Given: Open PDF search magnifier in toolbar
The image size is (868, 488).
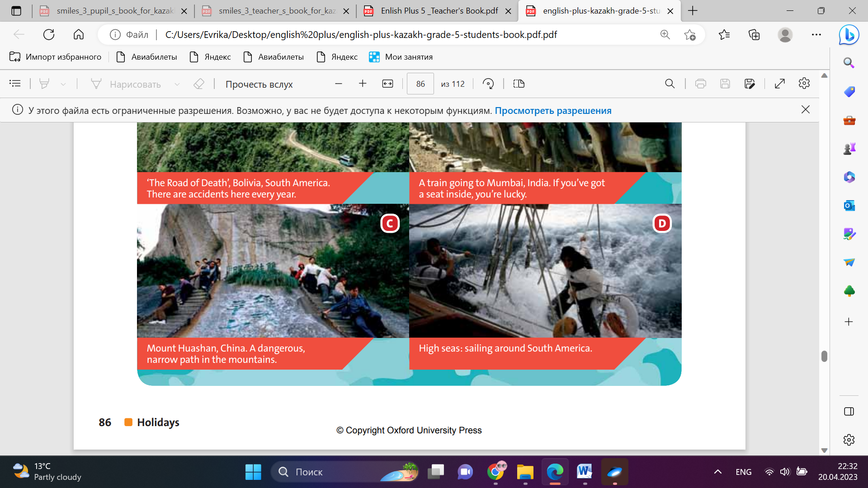Looking at the screenshot, I should [x=670, y=84].
